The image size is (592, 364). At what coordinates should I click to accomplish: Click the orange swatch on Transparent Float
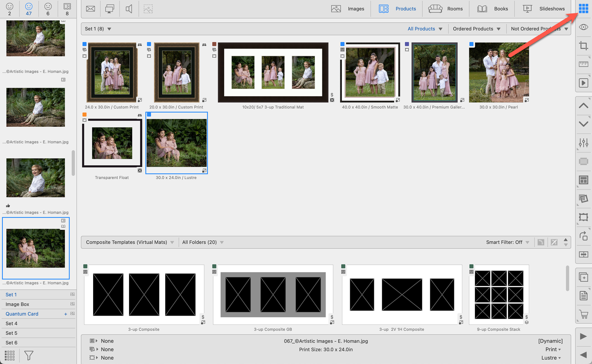point(84,115)
